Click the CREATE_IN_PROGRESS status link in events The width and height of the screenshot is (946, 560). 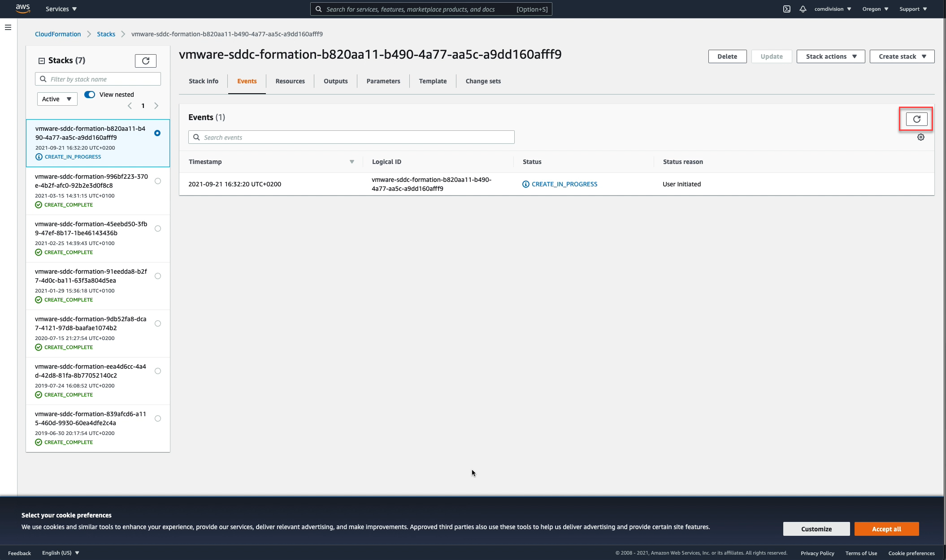point(564,184)
